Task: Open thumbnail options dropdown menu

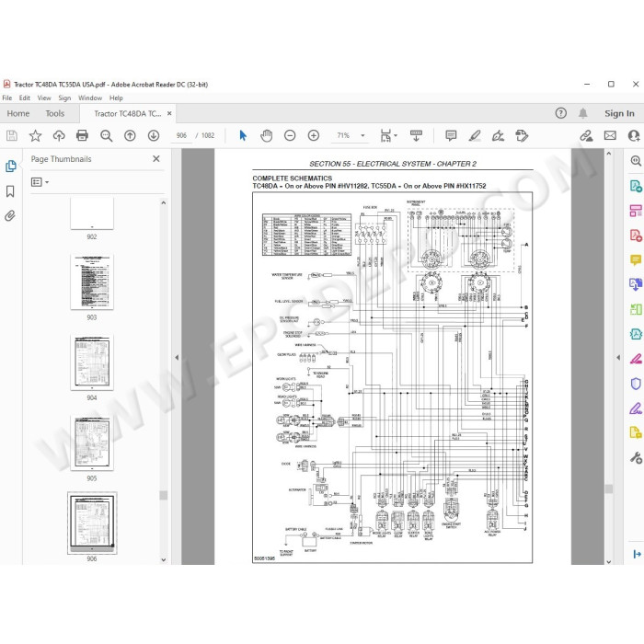Action: tap(40, 182)
